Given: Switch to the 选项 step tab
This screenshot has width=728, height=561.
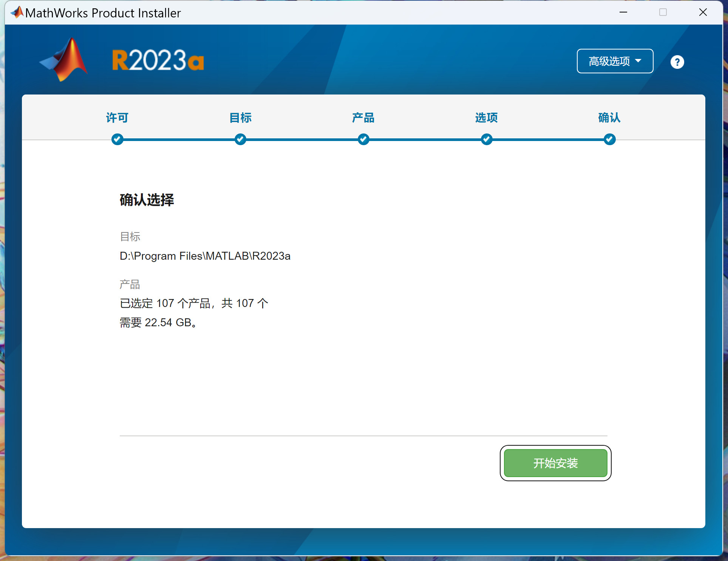Looking at the screenshot, I should coord(487,118).
